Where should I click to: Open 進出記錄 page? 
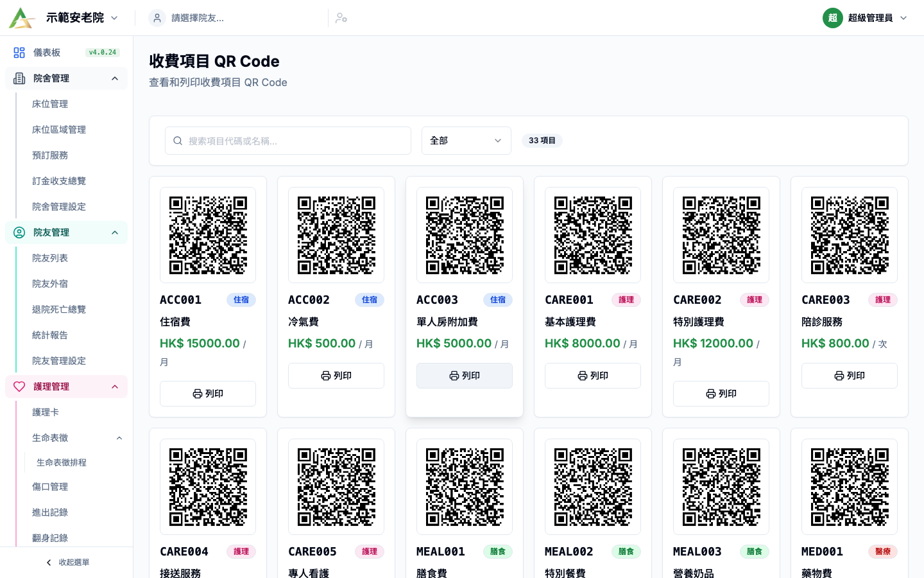[x=50, y=512]
